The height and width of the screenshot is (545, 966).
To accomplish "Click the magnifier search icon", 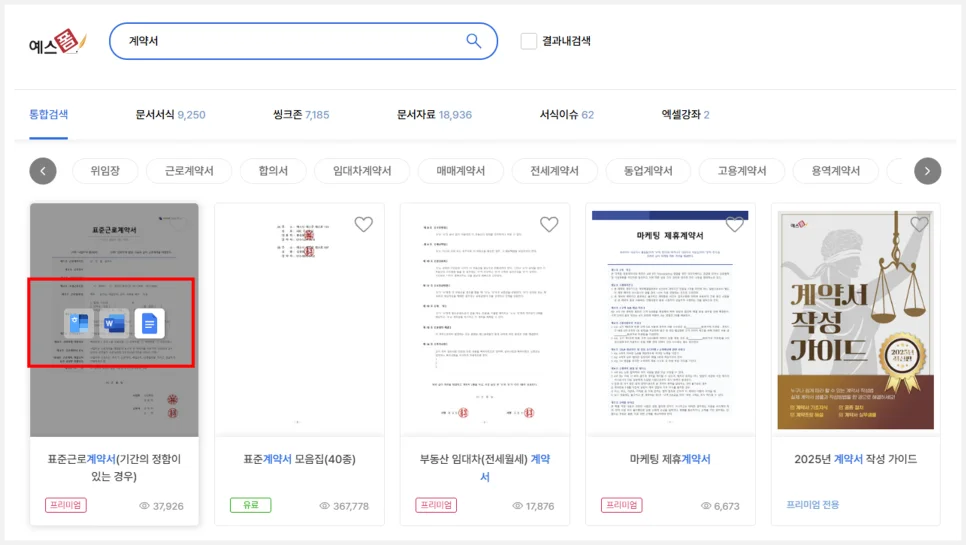I will (x=473, y=41).
